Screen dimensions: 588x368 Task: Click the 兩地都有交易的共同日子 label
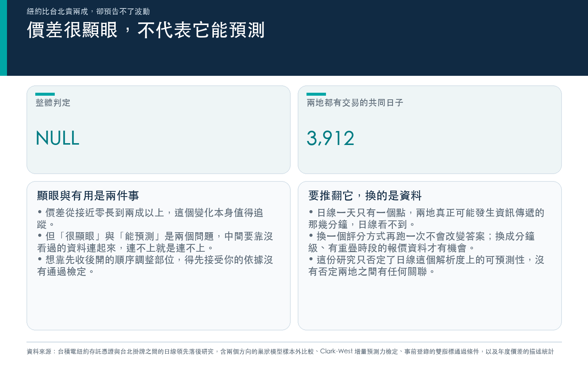pos(355,103)
